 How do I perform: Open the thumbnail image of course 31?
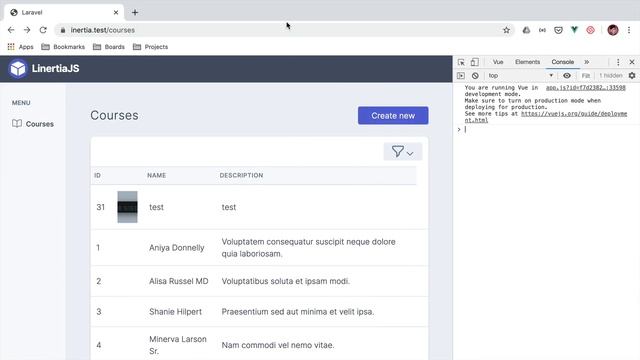(x=127, y=207)
